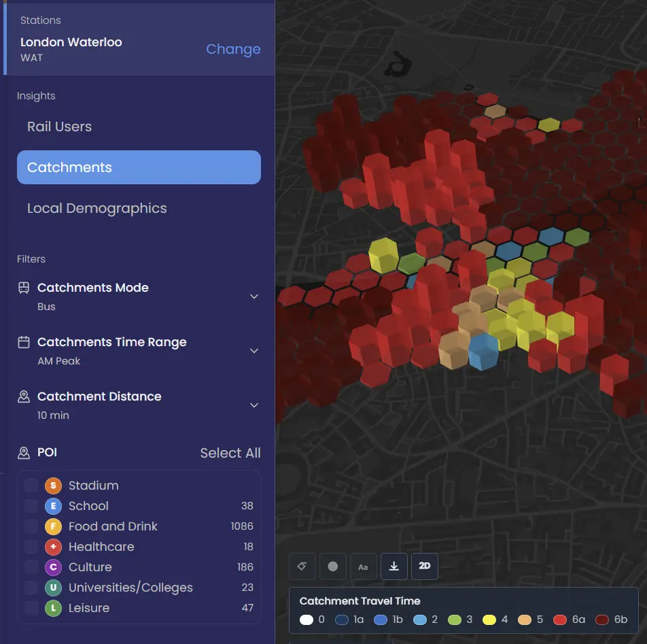Click the red Healthcare cross icon
This screenshot has height=644, width=647.
52,547
